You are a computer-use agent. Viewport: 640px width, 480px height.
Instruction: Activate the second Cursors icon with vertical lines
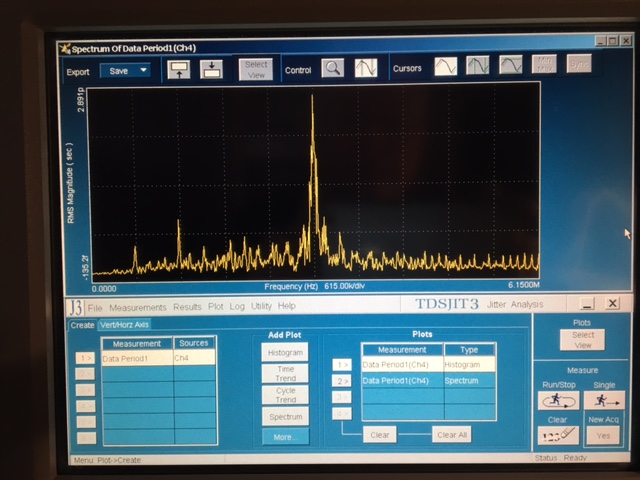478,65
